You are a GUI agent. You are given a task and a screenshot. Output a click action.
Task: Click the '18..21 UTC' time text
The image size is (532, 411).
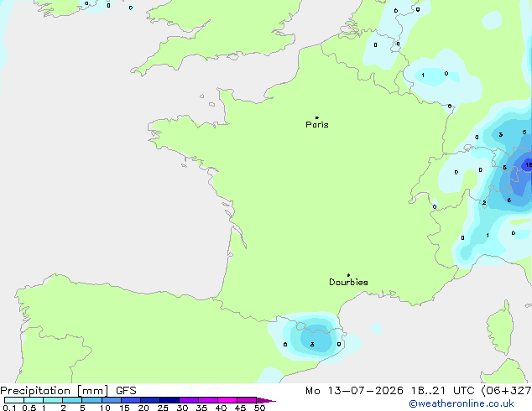[443, 391]
